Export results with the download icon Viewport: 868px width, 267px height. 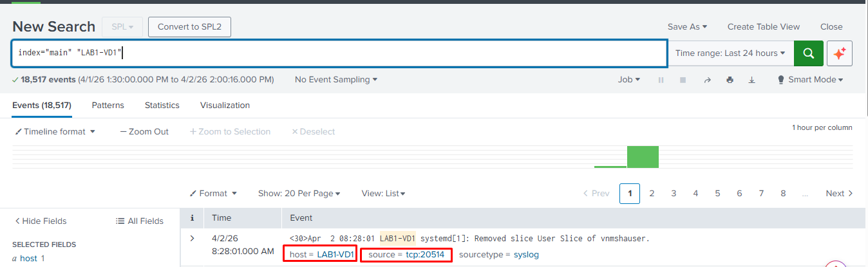tap(751, 80)
